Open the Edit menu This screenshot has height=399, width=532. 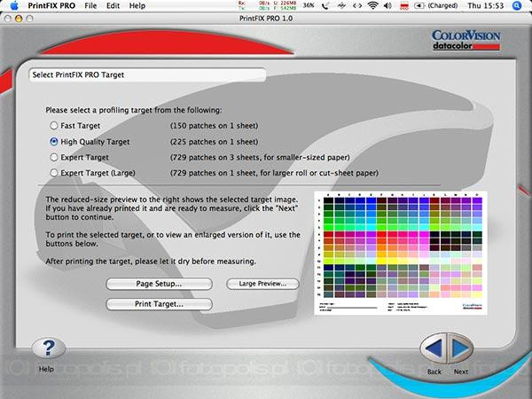coord(113,5)
